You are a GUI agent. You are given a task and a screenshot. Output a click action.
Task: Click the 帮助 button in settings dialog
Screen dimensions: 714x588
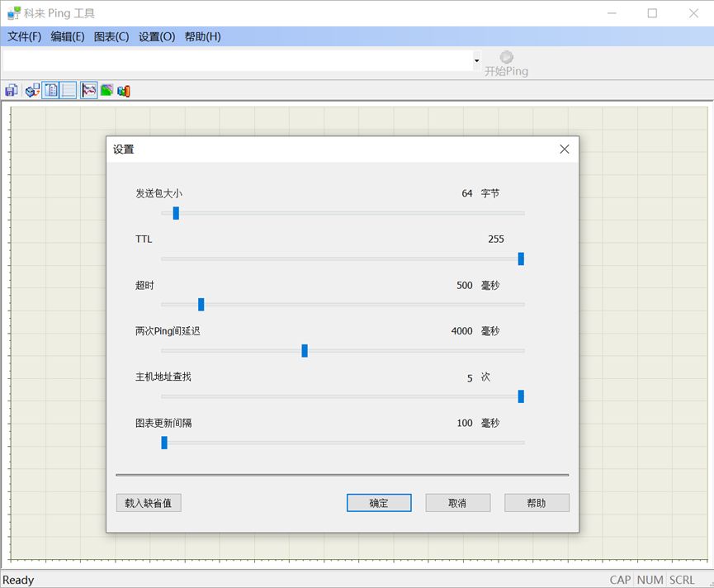point(537,503)
